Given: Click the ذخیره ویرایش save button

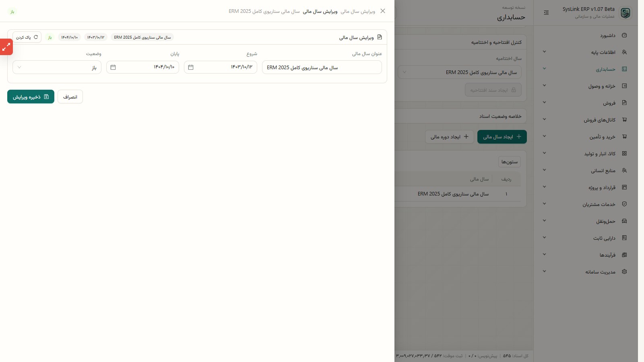Looking at the screenshot, I should [31, 97].
